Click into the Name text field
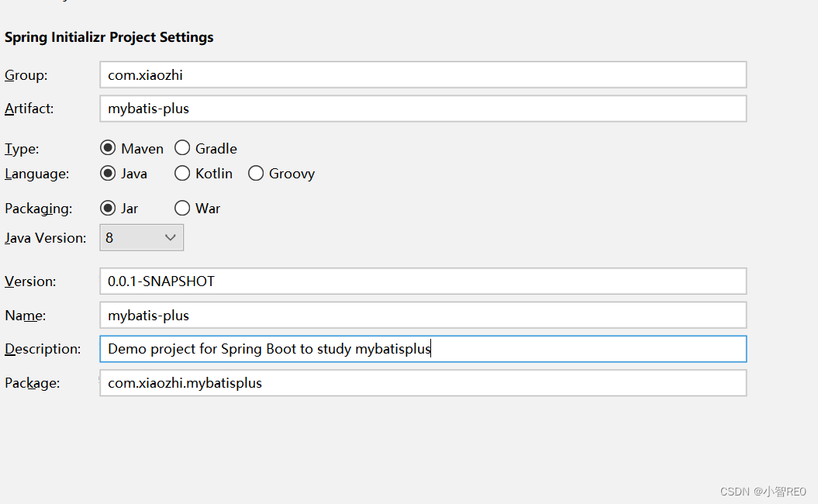The height and width of the screenshot is (504, 818). point(423,316)
